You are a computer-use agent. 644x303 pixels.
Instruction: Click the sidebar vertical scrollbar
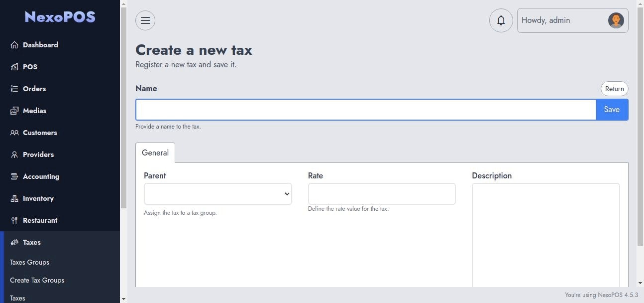click(x=123, y=107)
